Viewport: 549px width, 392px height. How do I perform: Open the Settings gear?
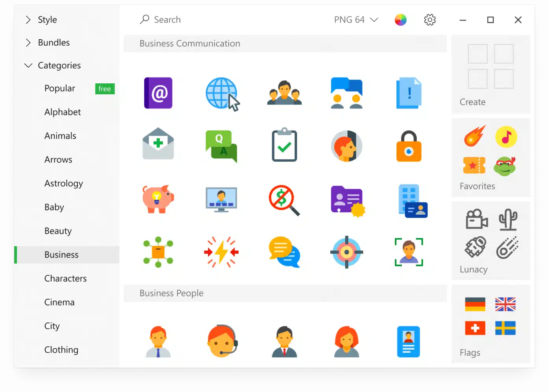click(430, 20)
